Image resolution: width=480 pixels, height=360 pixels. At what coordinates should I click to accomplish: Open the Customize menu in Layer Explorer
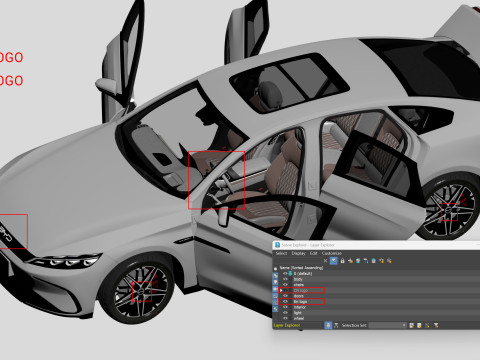pyautogui.click(x=332, y=253)
